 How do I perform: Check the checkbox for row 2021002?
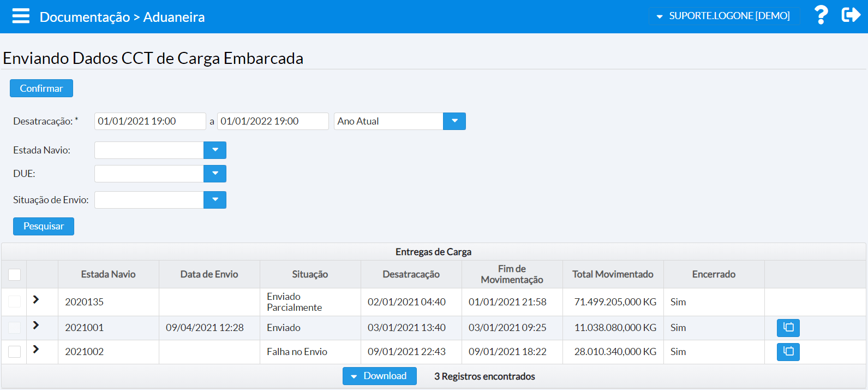(x=15, y=352)
